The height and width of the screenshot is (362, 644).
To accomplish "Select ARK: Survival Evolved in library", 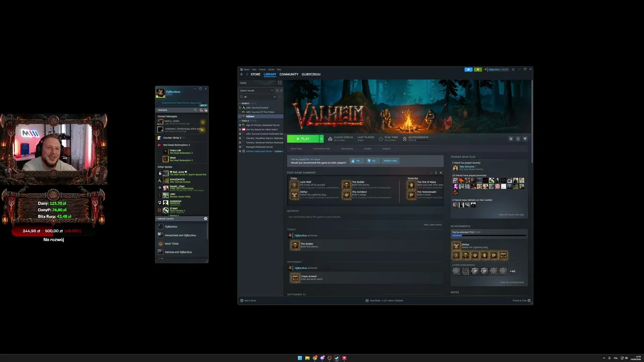I will [257, 108].
